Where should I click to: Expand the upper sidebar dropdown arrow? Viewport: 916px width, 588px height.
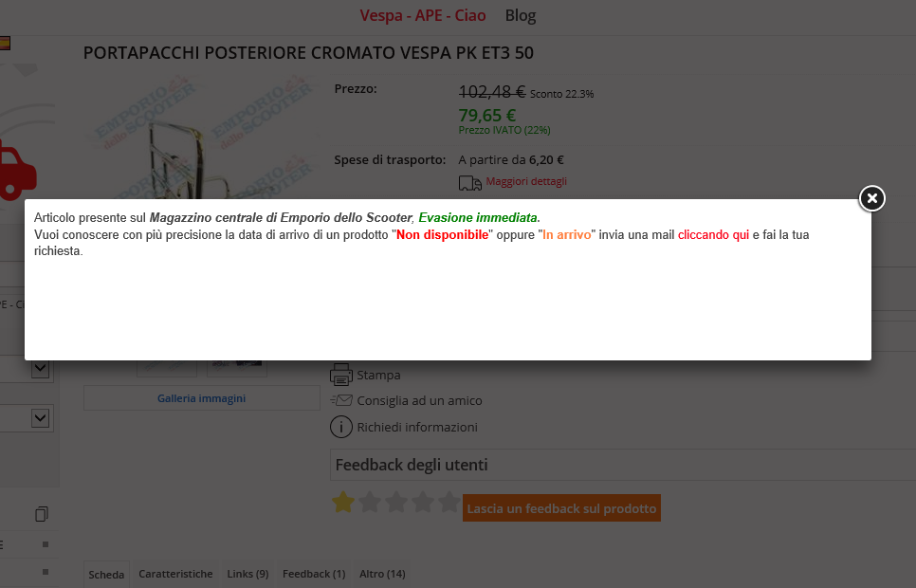point(40,368)
